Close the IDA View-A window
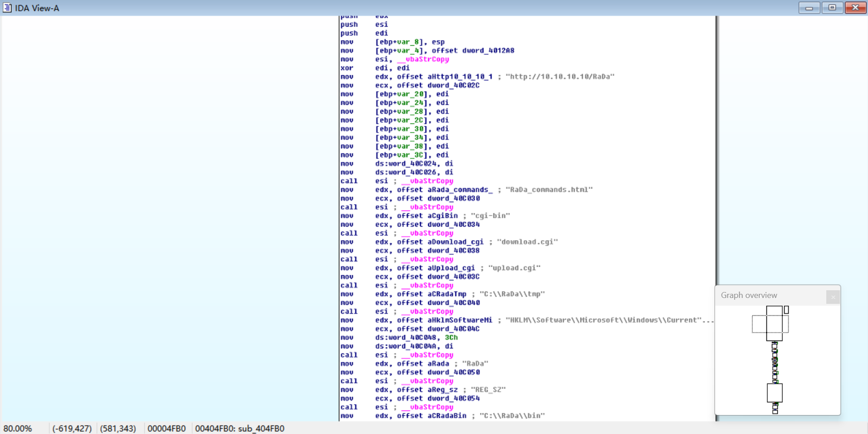Screen dimensions: 868x434 [x=855, y=8]
